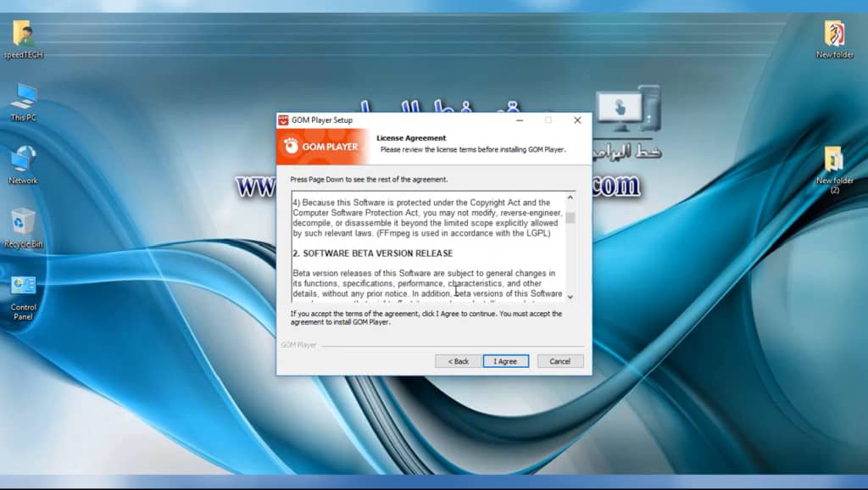868x490 pixels.
Task: Cancel the GOM Player installation
Action: [x=559, y=361]
